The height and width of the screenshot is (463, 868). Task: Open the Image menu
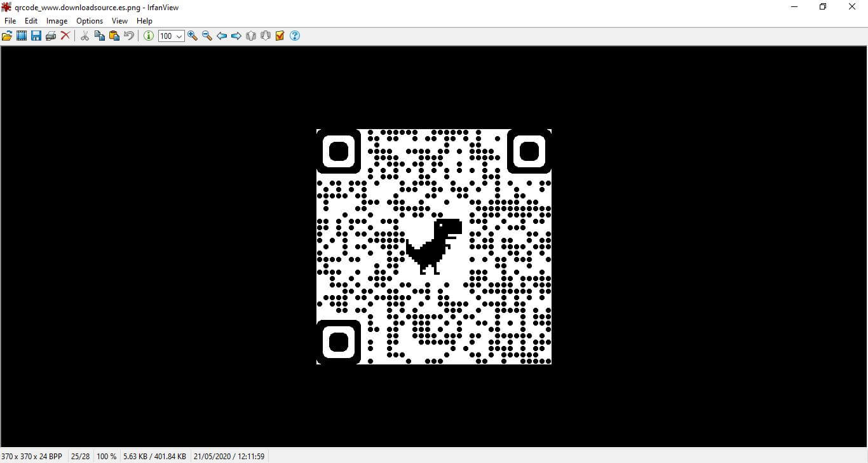[x=57, y=21]
